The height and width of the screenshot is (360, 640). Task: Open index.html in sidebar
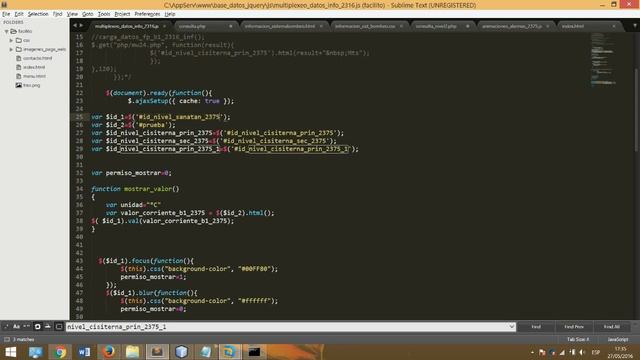34,67
